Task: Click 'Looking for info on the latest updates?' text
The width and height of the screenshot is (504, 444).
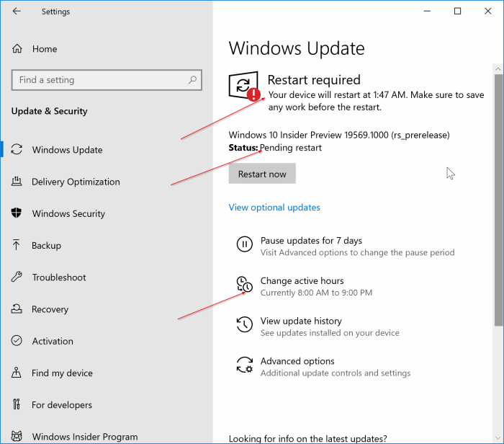Action: click(x=307, y=438)
